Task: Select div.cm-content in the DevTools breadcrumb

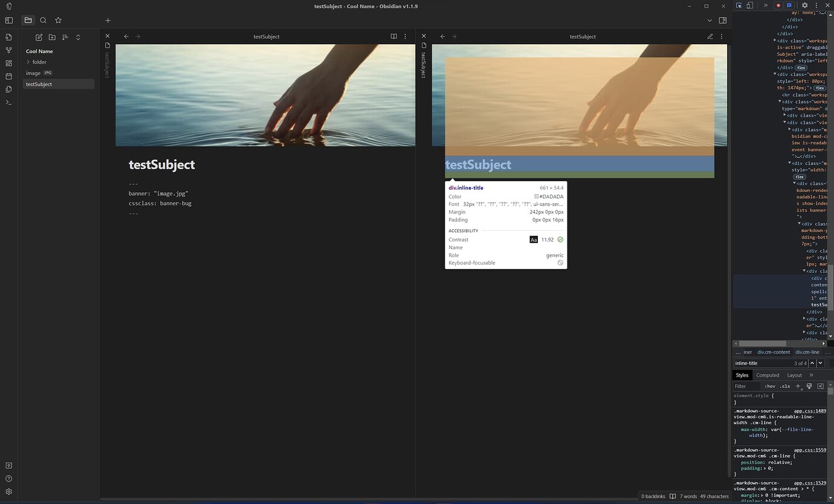Action: [x=774, y=352]
